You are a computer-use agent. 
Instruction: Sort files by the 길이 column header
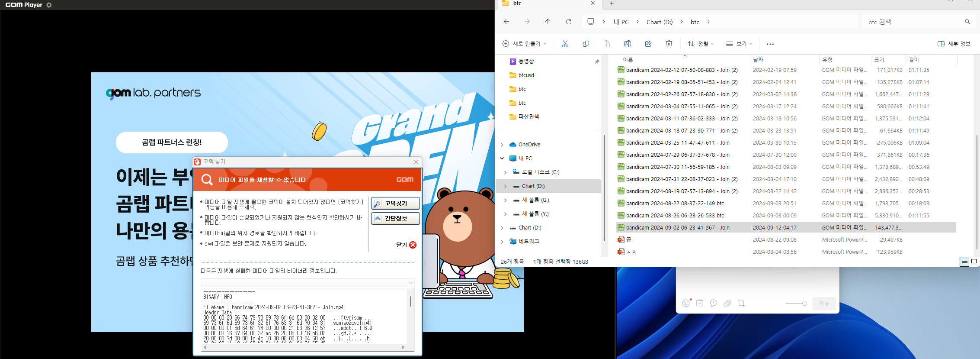tap(914, 60)
